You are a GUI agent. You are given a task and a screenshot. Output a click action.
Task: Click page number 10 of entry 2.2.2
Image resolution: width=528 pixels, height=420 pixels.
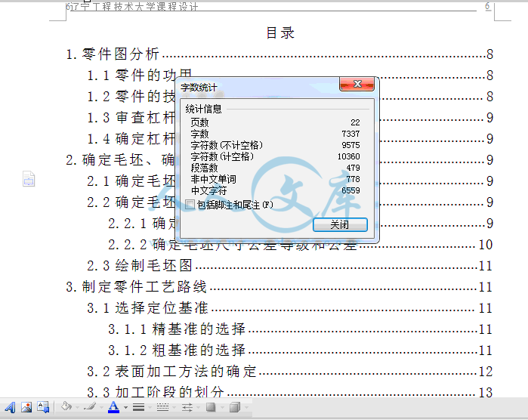[486, 245]
